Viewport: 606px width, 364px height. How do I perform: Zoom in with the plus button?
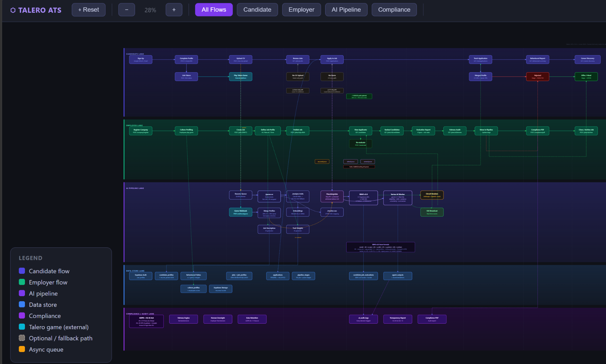pos(174,10)
